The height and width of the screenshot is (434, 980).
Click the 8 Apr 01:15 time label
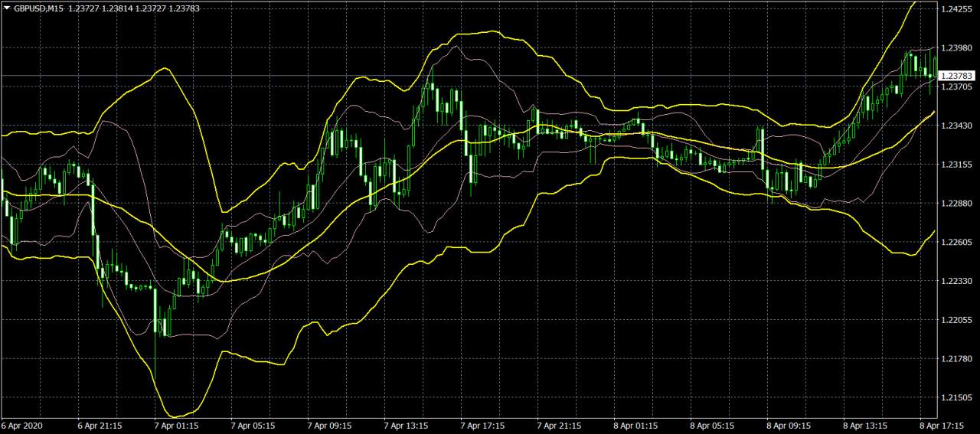[x=635, y=425]
